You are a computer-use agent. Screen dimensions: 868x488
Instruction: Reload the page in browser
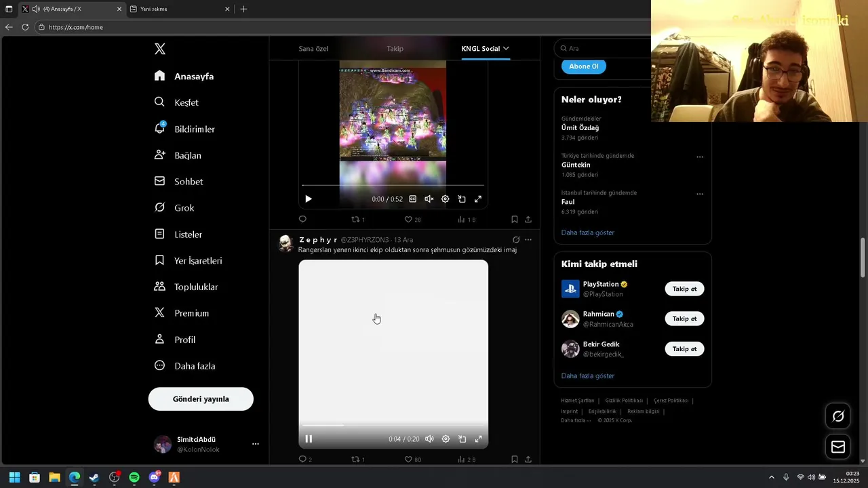tap(25, 27)
